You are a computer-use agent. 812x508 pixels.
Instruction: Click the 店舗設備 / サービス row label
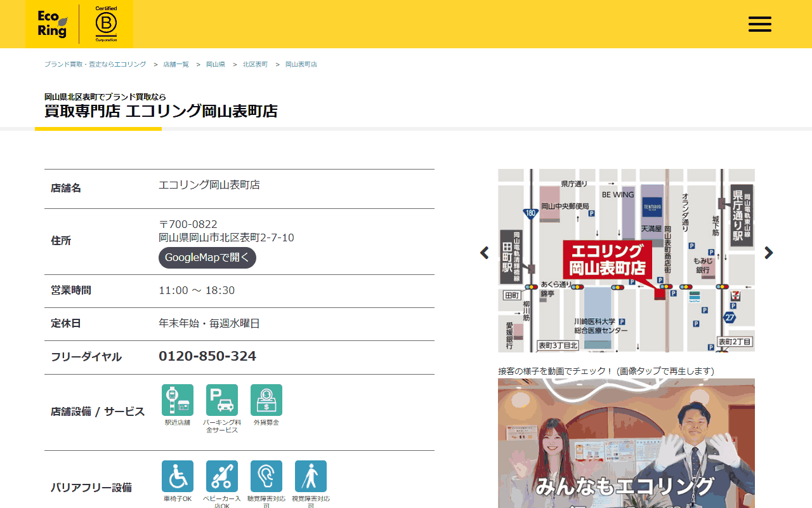point(98,411)
